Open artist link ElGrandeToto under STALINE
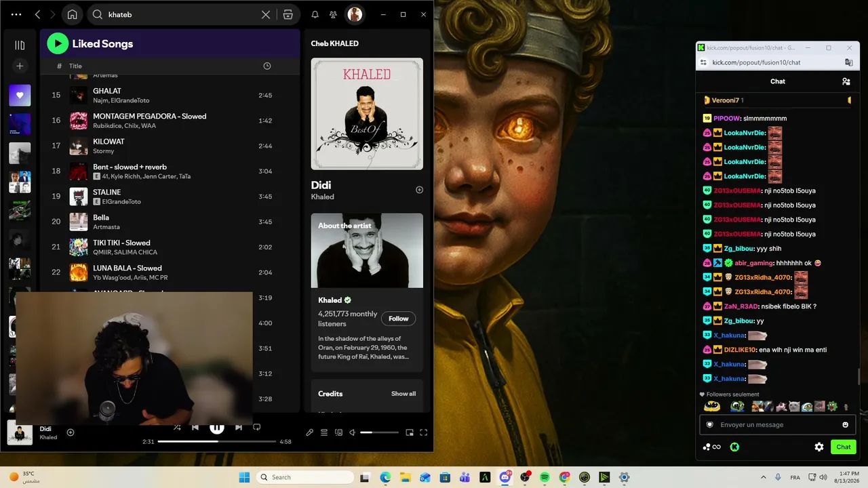This screenshot has width=868, height=488. tap(121, 202)
